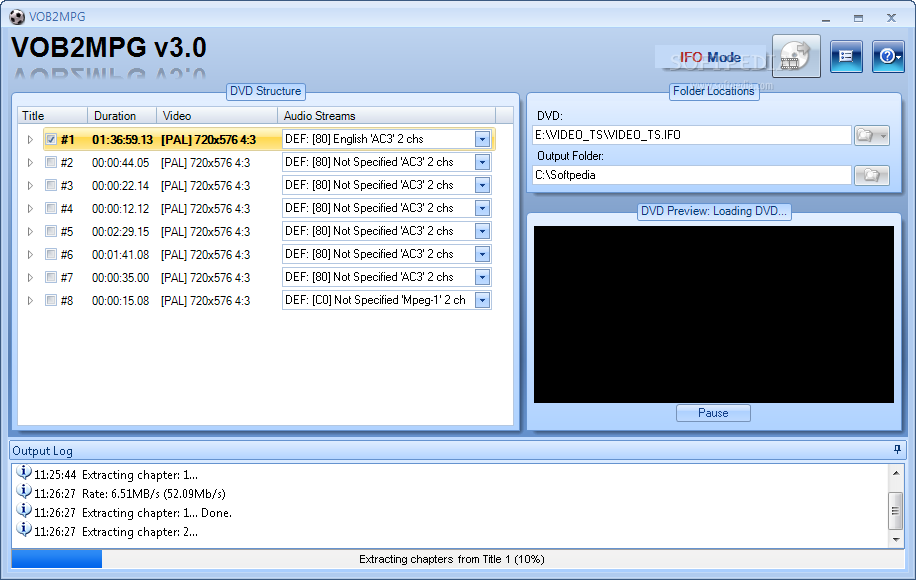Screen dimensions: 916x580
Task: Click the IFO Mode label
Action: coord(710,57)
